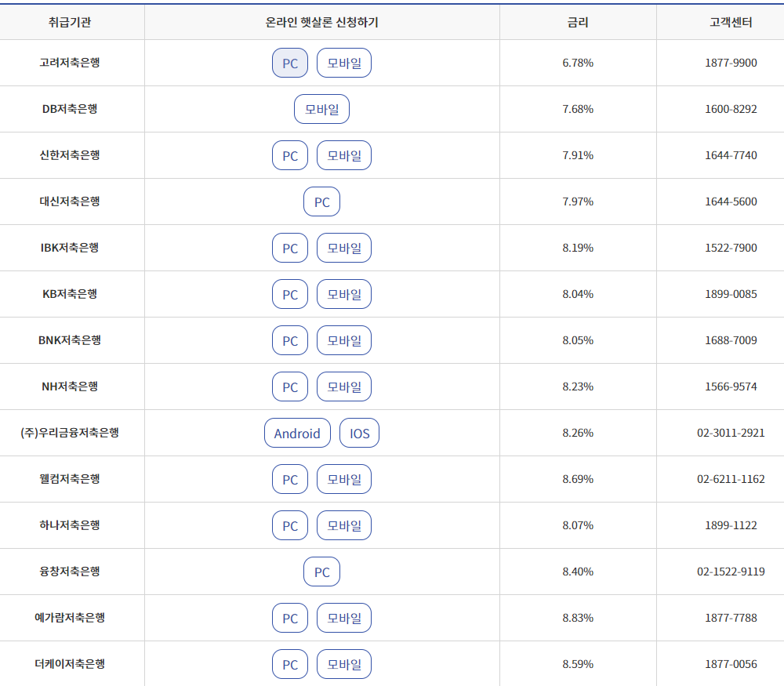
Task: Select the 신한저축은행 bank name
Action: coord(70,155)
